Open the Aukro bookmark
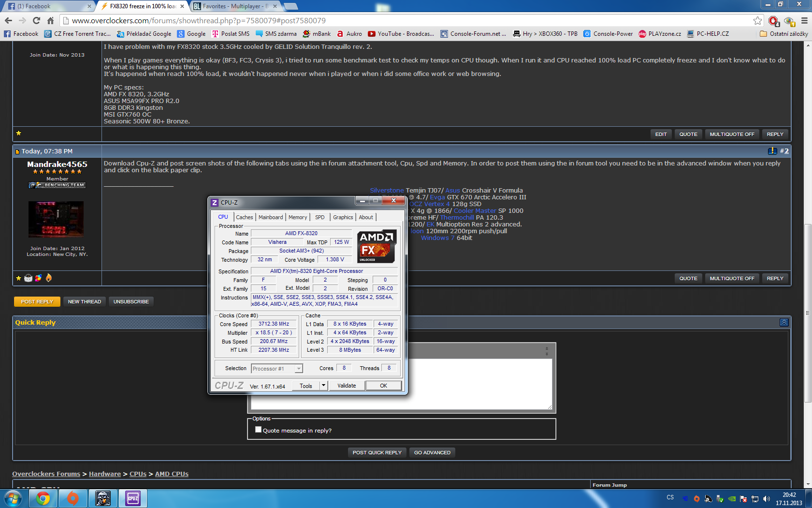 click(x=349, y=34)
